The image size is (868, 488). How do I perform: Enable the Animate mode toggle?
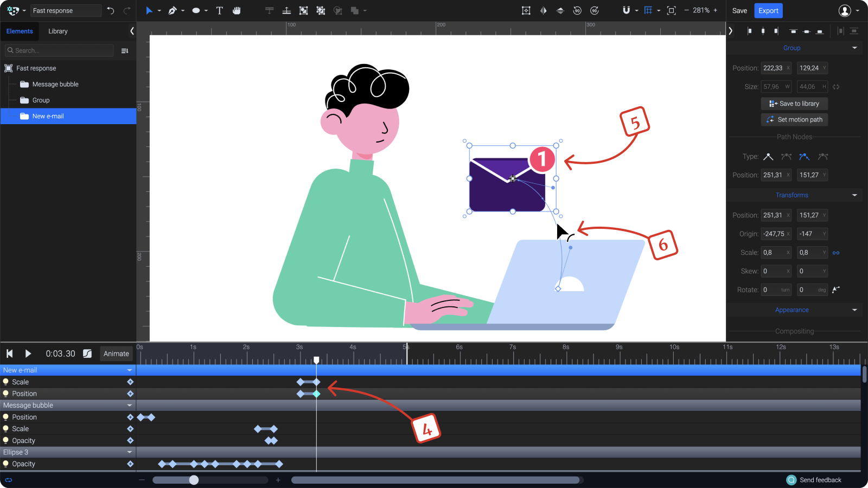click(x=116, y=354)
